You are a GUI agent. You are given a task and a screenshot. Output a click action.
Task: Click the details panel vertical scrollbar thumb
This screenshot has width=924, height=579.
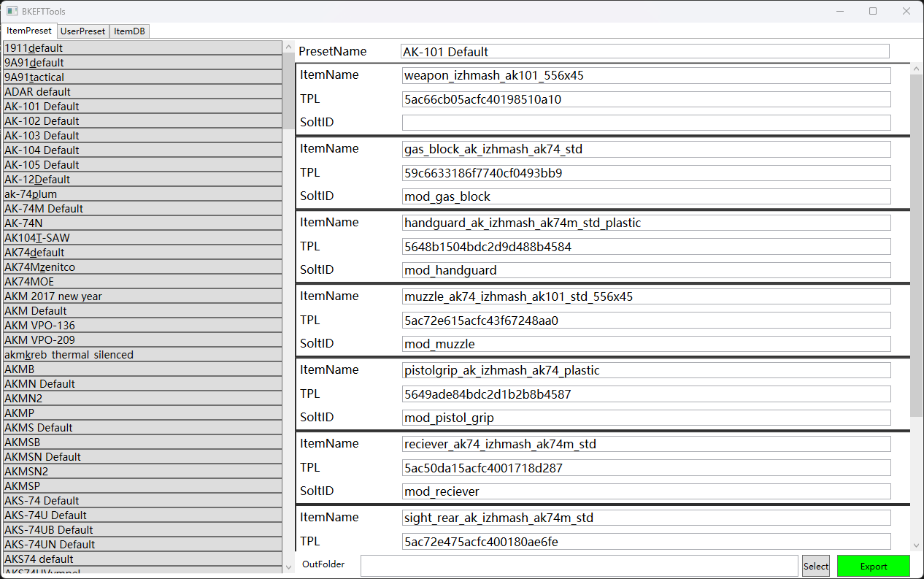point(917,246)
